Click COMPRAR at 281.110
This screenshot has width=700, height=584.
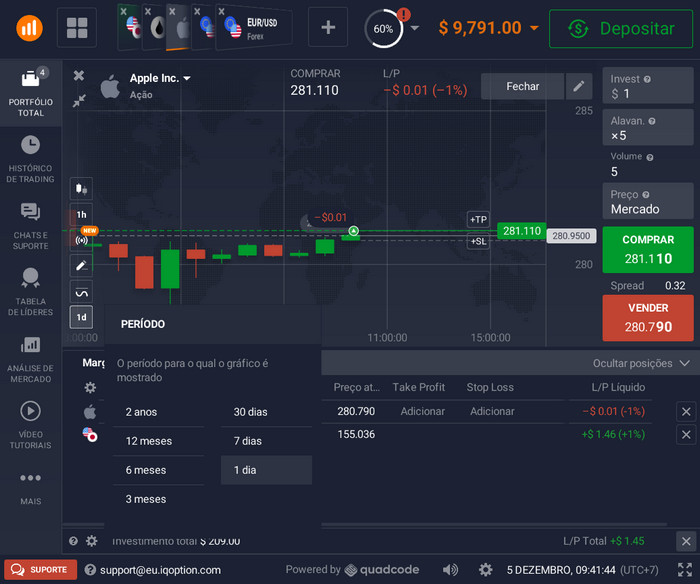click(648, 250)
